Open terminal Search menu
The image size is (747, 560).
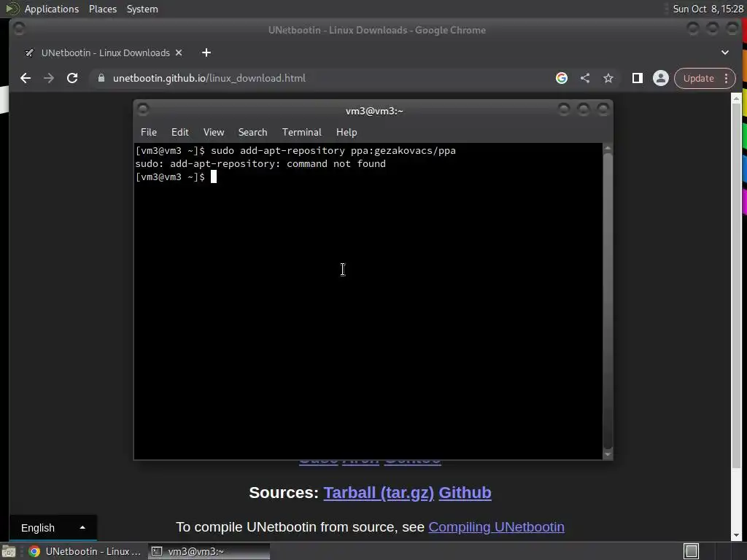pyautogui.click(x=252, y=133)
